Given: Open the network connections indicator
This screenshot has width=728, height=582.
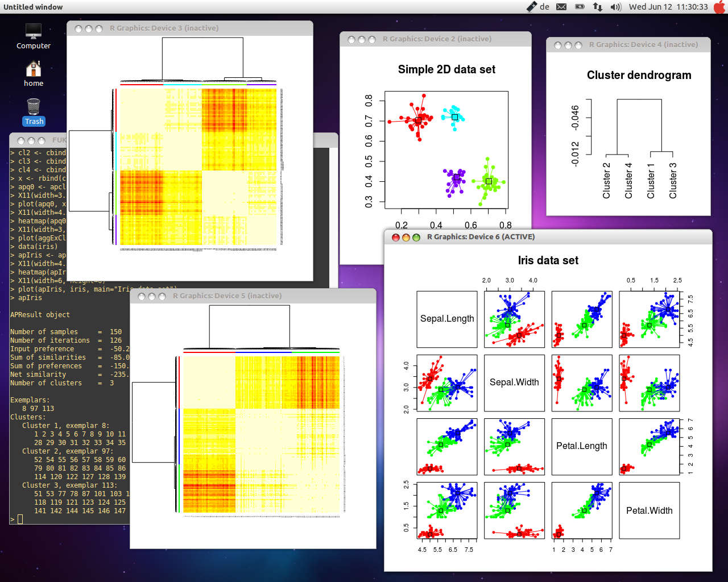Looking at the screenshot, I should (597, 7).
